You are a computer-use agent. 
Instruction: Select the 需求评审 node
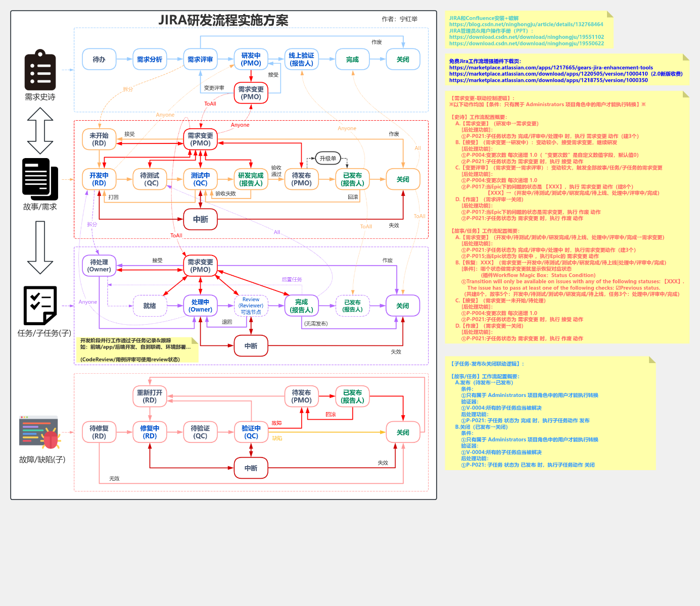pyautogui.click(x=200, y=60)
